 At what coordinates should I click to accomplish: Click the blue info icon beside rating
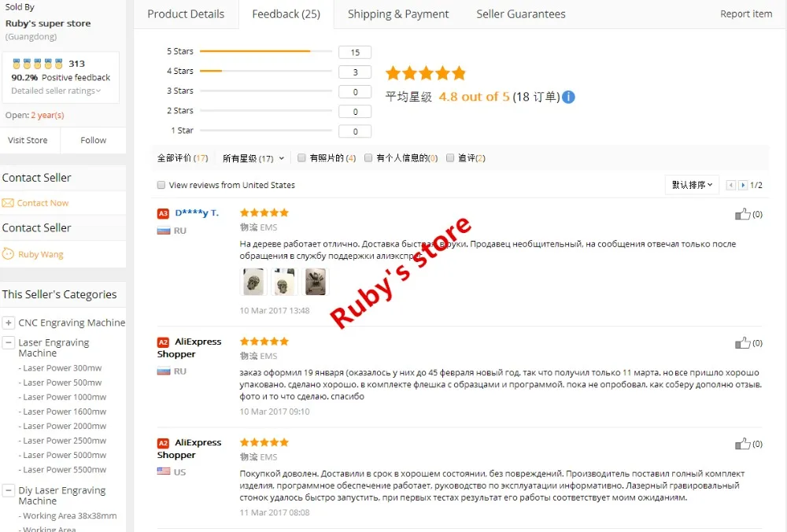(x=568, y=97)
